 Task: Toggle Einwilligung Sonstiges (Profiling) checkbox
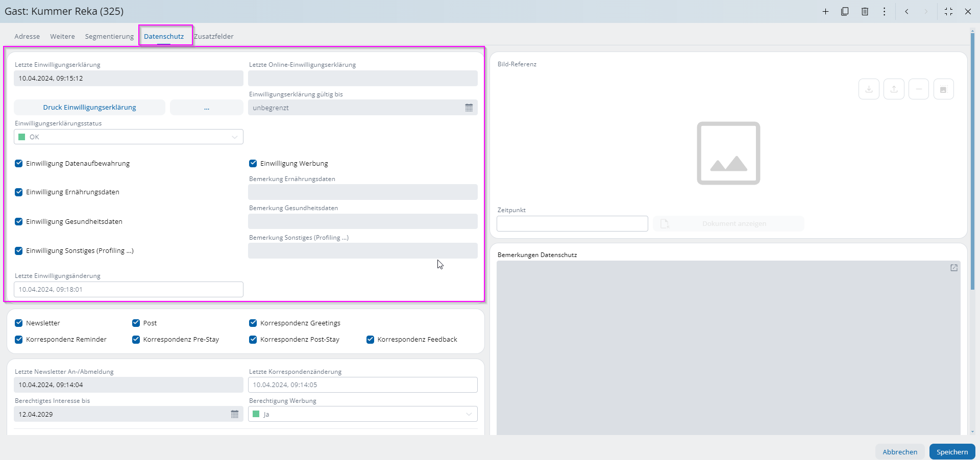coord(19,250)
